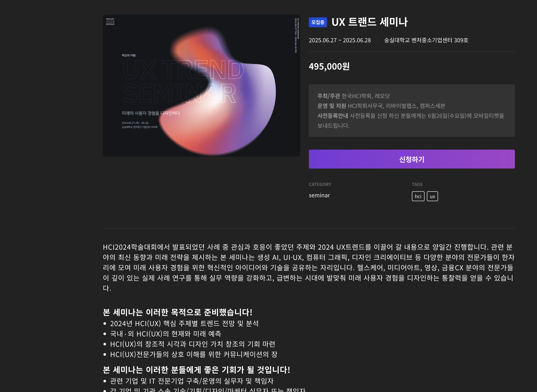
Task: Click the 신청하기 apply button
Action: (x=411, y=159)
